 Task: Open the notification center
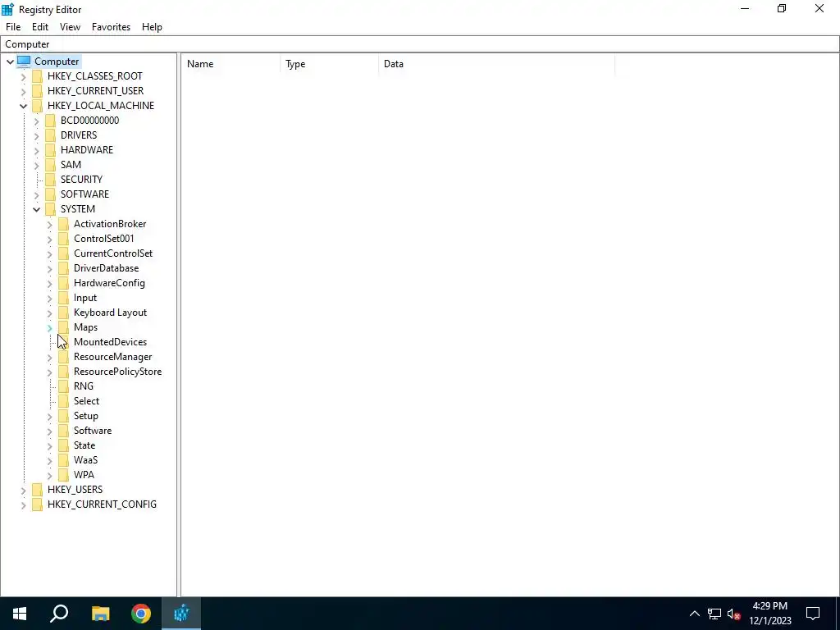813,614
